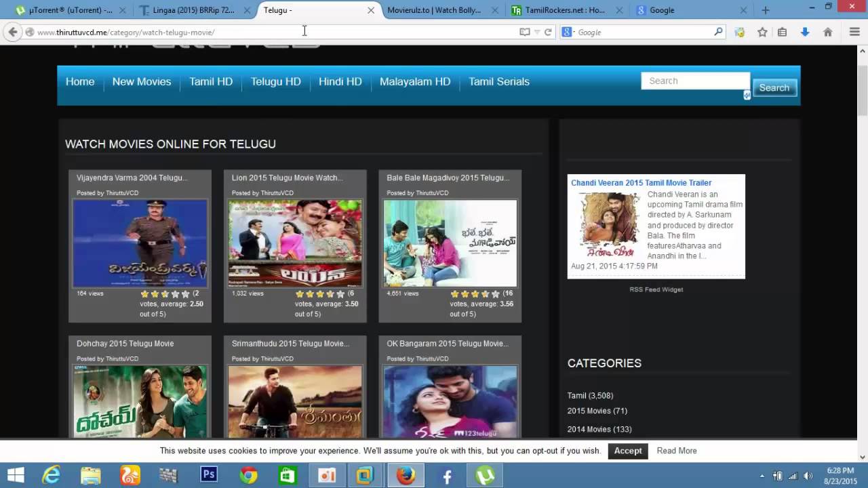This screenshot has height=488, width=868.
Task: Switch to the Firefox taskbar icon
Action: coord(406,476)
